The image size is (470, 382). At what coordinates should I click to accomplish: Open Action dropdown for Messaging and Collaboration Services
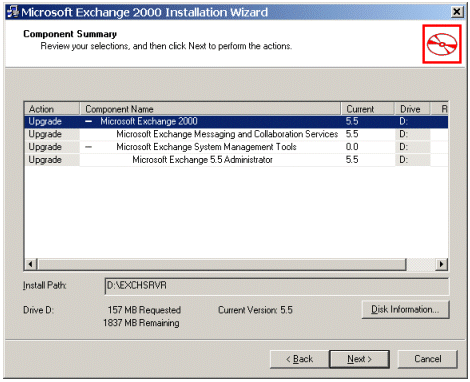point(52,134)
